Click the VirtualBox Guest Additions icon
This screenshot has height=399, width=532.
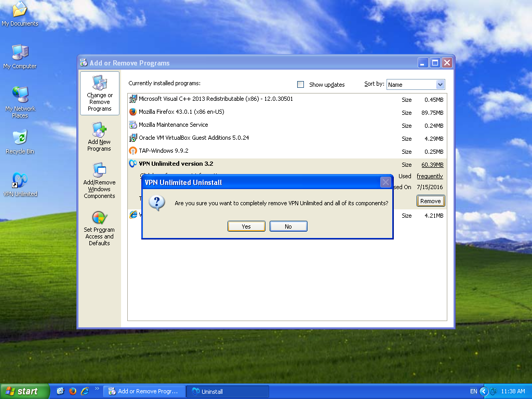coord(132,138)
